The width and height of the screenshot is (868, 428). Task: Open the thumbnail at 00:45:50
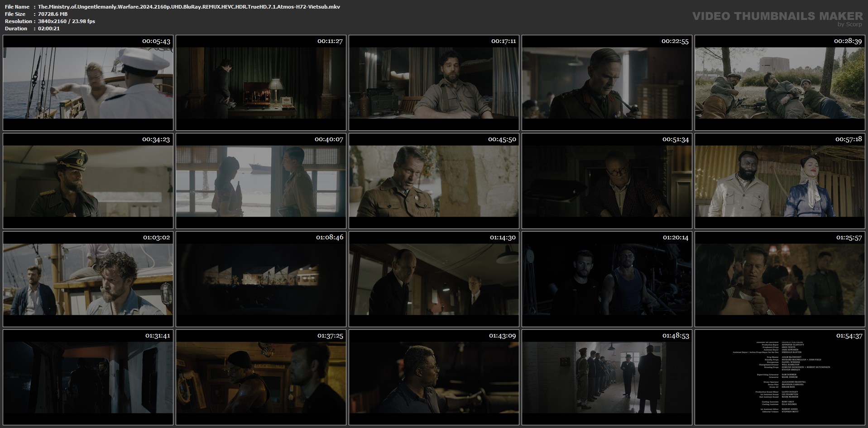pyautogui.click(x=434, y=181)
